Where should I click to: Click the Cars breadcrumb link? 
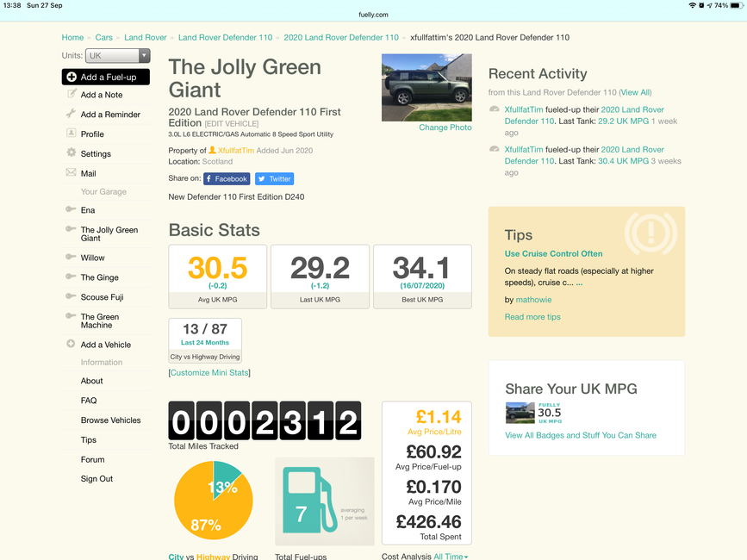[x=104, y=37]
